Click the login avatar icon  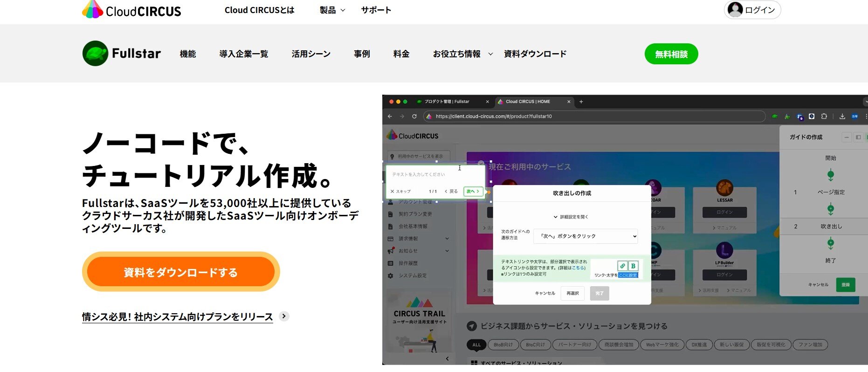click(x=735, y=9)
